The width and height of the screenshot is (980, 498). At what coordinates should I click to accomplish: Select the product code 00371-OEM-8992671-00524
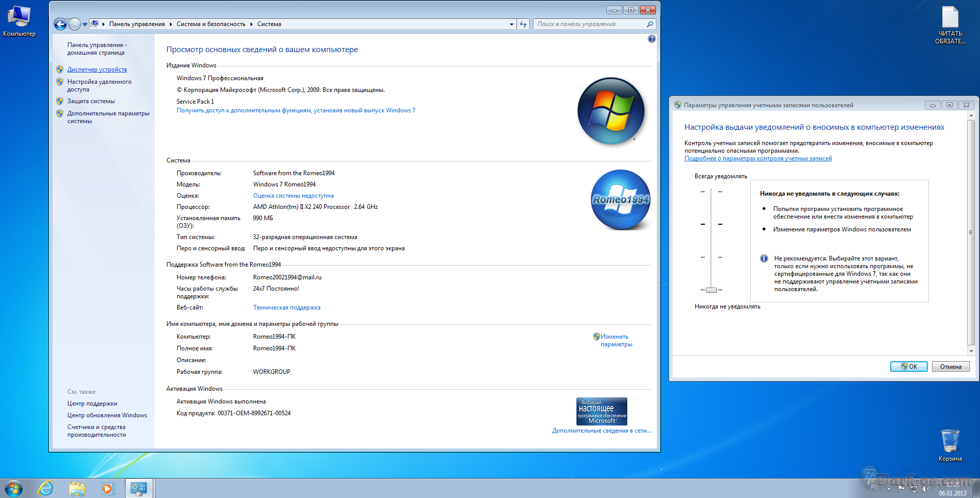tap(254, 413)
